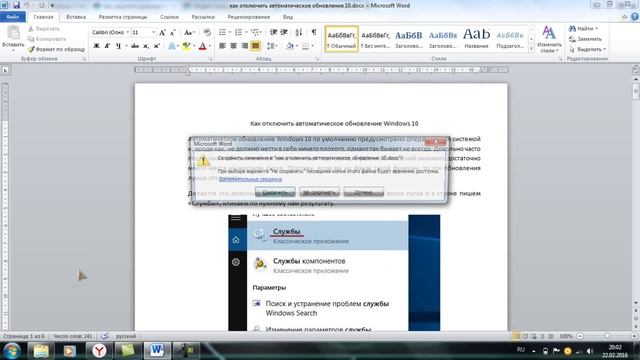Image resolution: width=640 pixels, height=360 pixels.
Task: Open Windows Start menu orb
Action: pyautogui.click(x=12, y=351)
